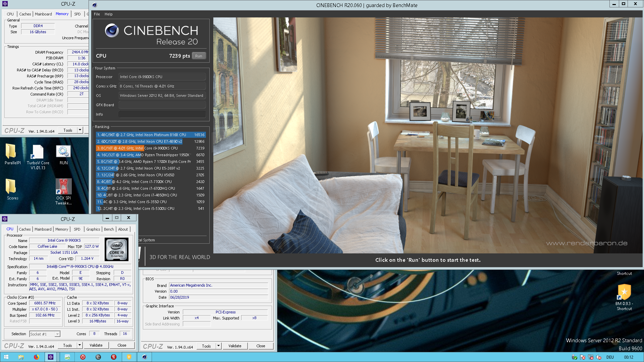Viewport: 644px width, 362px height.
Task: Click the Core Speed value 6881.57 MHz
Action: click(x=45, y=303)
